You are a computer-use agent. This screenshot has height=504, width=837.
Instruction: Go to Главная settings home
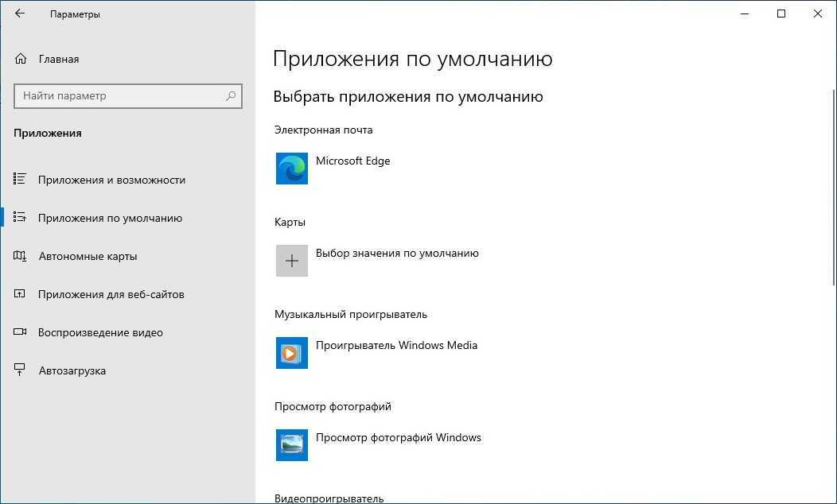[59, 59]
